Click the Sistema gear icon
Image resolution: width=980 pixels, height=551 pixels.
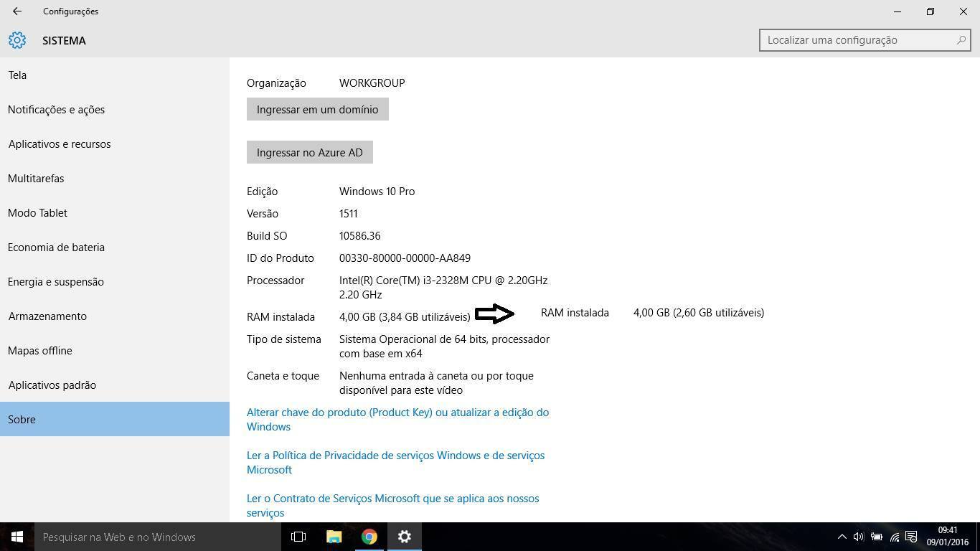pyautogui.click(x=17, y=40)
